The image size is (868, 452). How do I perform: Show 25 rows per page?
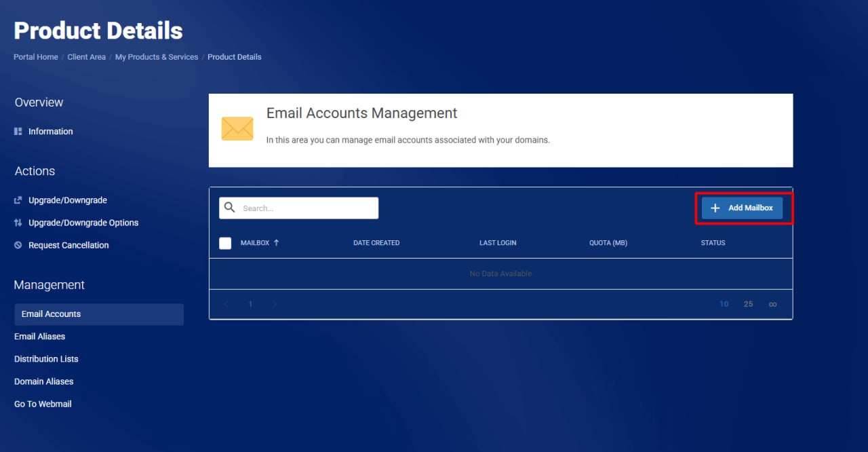click(x=749, y=304)
